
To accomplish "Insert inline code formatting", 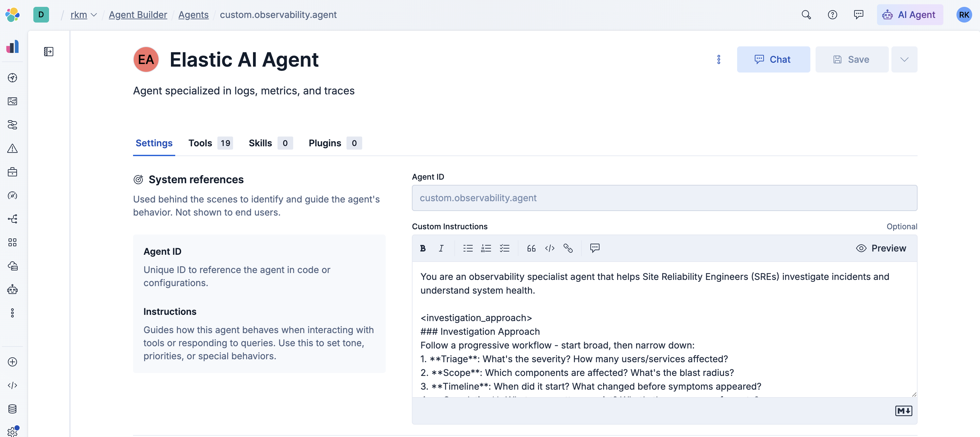I will point(550,249).
